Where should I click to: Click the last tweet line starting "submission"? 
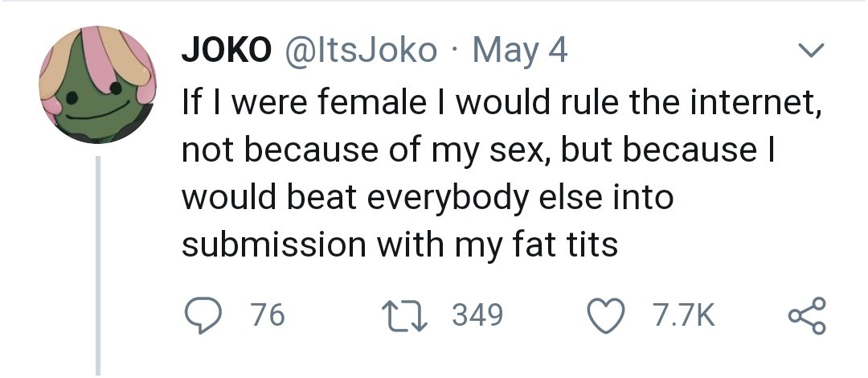coord(399,244)
